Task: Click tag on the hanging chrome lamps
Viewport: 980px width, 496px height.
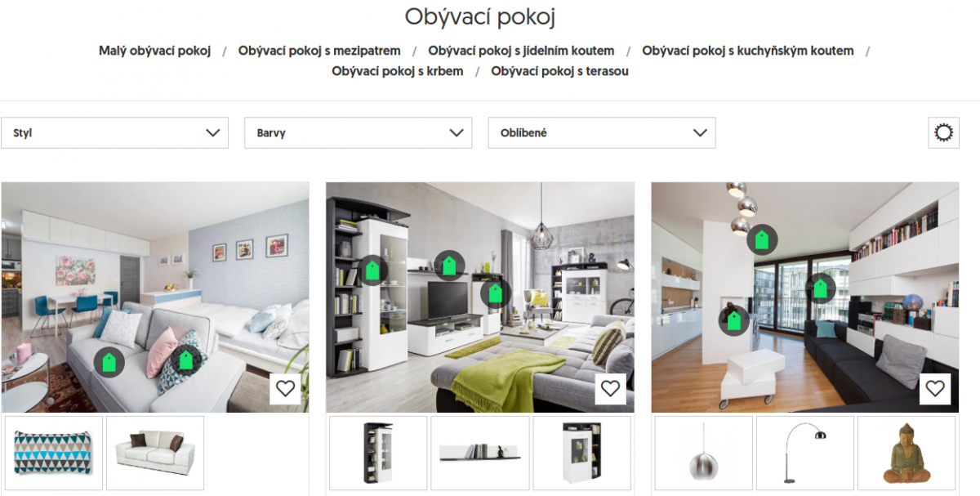Action: (762, 239)
